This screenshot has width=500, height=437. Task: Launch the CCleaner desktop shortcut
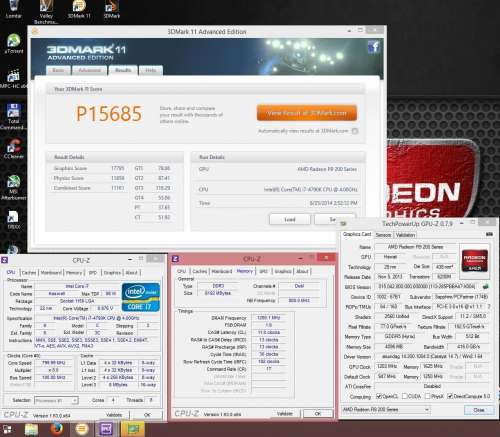13,149
